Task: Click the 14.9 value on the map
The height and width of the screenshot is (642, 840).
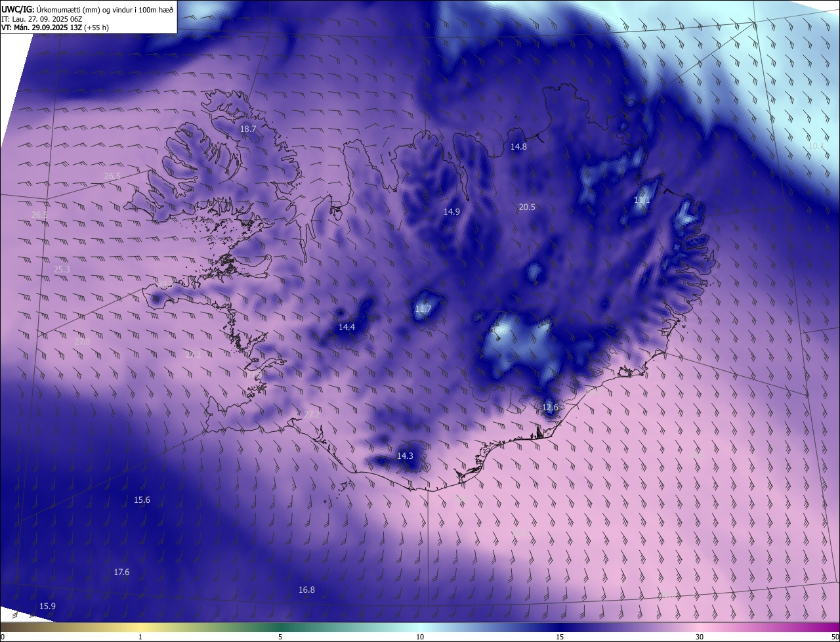Action: (x=451, y=211)
